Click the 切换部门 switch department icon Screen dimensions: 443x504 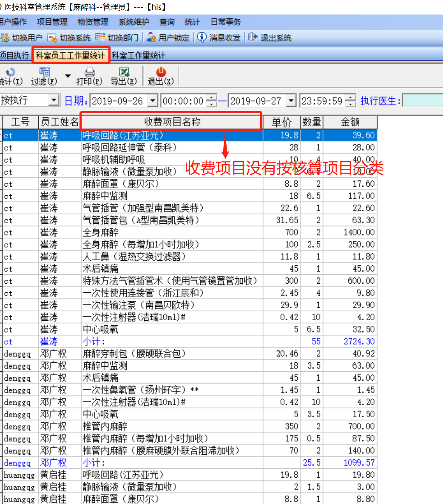(x=100, y=37)
